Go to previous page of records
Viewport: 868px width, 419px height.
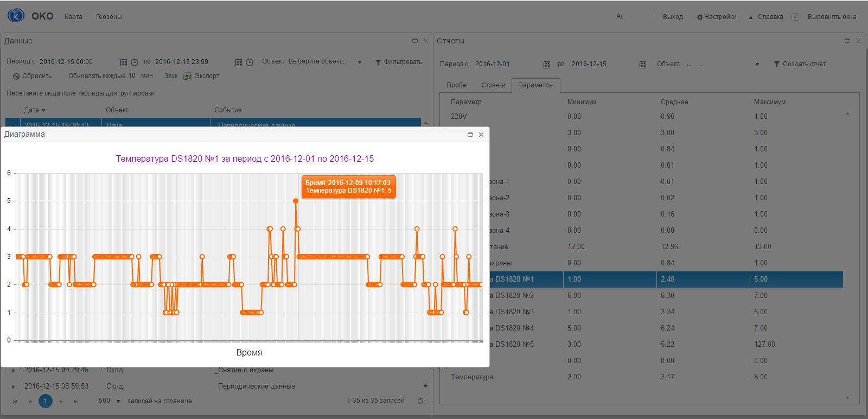click(x=30, y=402)
